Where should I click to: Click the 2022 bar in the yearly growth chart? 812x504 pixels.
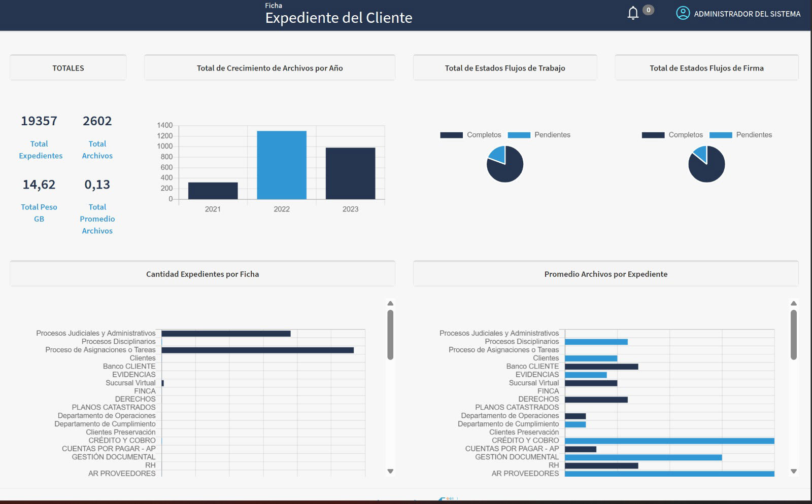(x=282, y=165)
